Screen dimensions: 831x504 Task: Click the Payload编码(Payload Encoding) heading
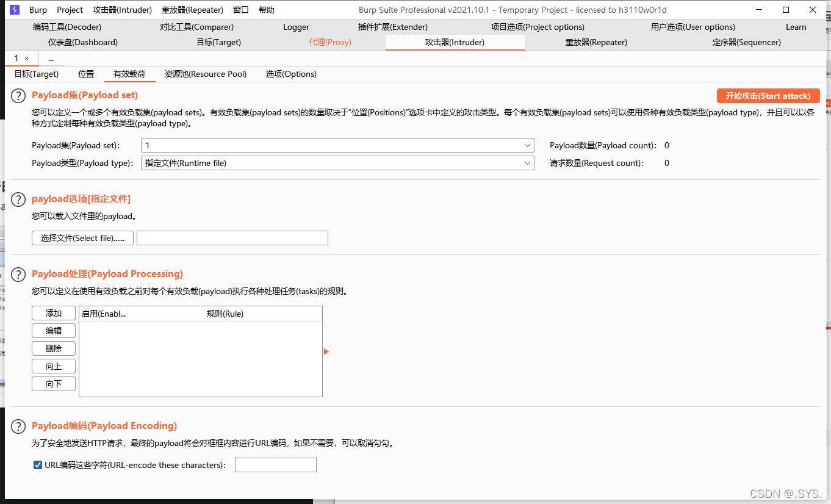coord(104,426)
